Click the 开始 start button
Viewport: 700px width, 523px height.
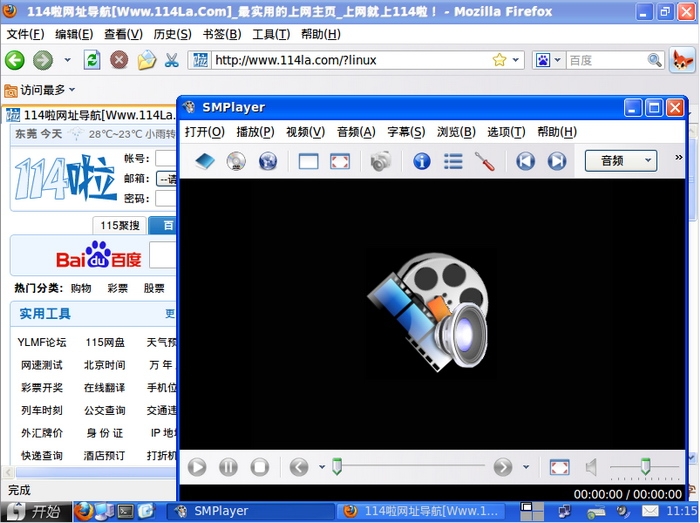pos(36,511)
